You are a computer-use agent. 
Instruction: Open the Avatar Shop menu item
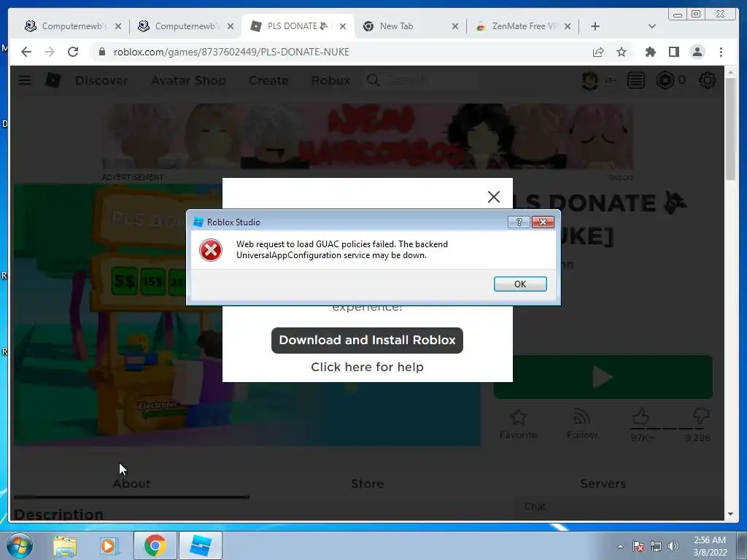pyautogui.click(x=188, y=80)
